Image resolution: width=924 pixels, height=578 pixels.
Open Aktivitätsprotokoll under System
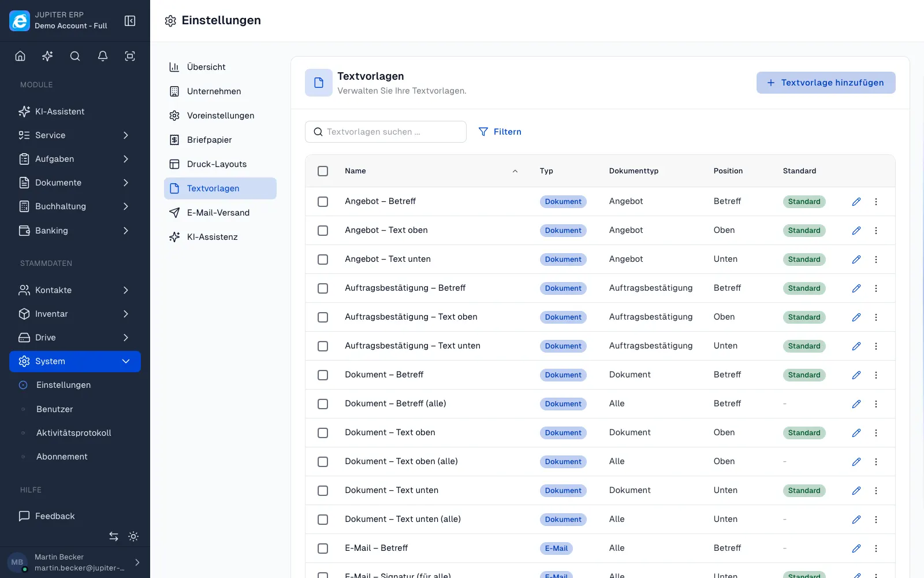tap(75, 433)
